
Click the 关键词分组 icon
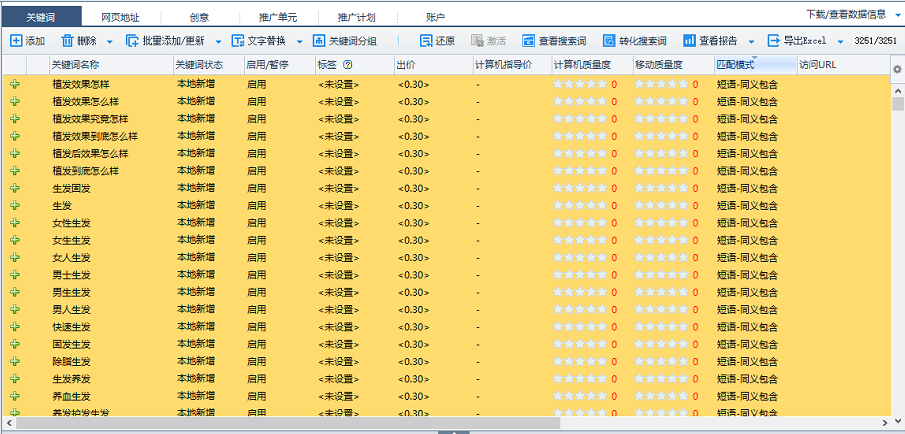[x=319, y=41]
